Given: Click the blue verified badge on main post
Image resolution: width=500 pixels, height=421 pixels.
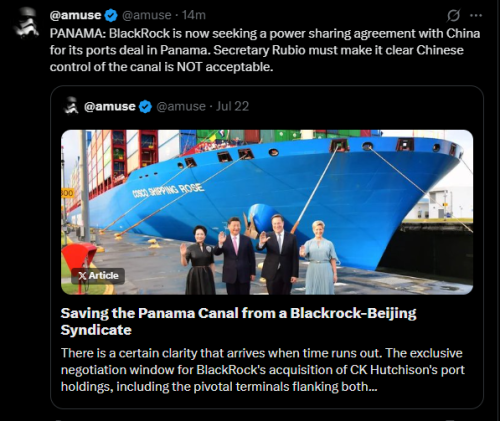Looking at the screenshot, I should click(x=111, y=15).
